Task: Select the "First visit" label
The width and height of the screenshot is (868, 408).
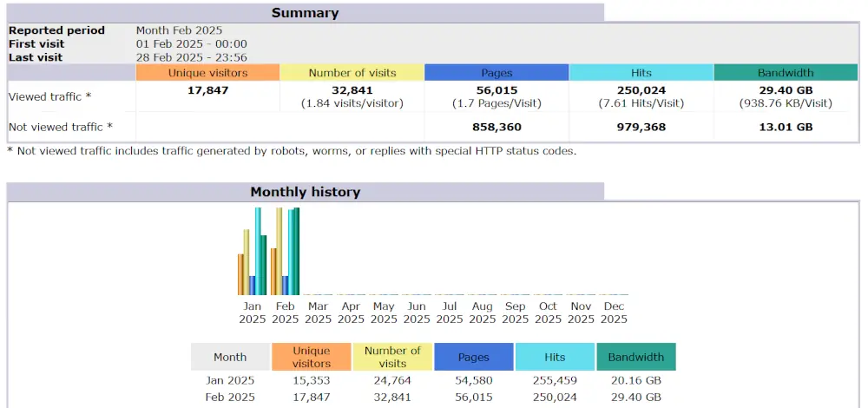Action: click(36, 43)
